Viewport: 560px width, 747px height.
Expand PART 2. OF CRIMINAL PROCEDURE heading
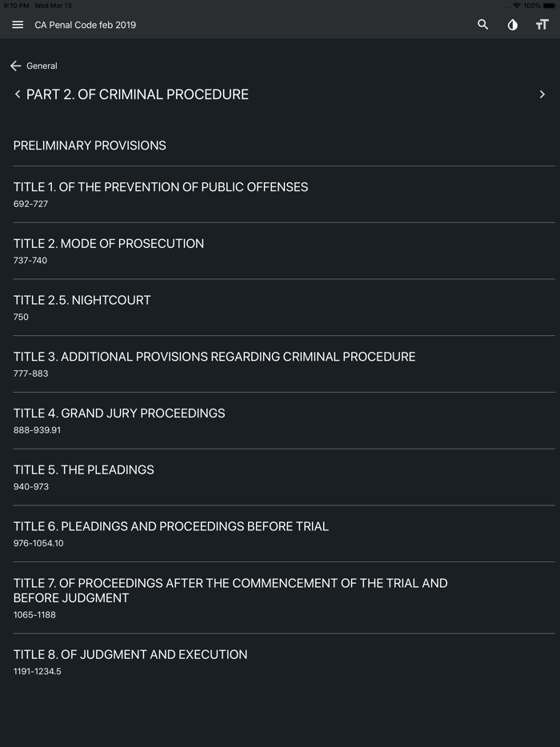138,94
